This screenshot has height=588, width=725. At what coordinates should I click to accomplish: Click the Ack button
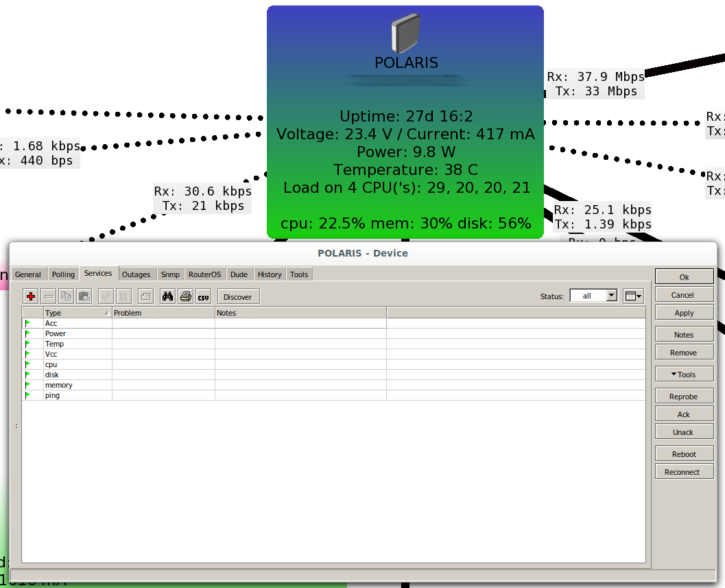coord(684,414)
